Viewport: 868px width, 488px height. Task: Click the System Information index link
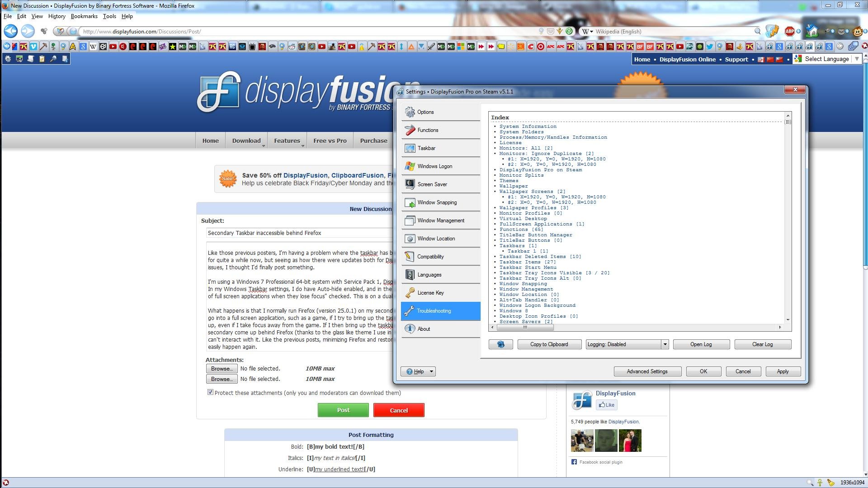click(x=528, y=127)
